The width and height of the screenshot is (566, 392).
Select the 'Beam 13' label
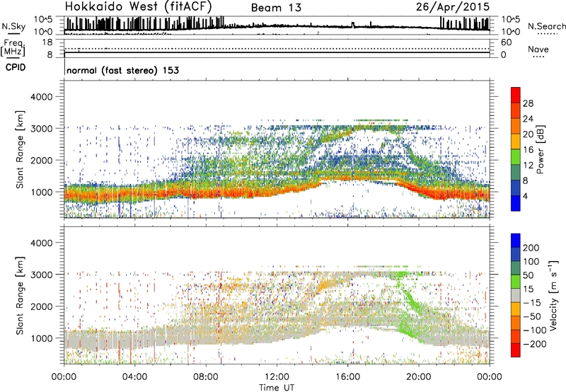coord(276,8)
